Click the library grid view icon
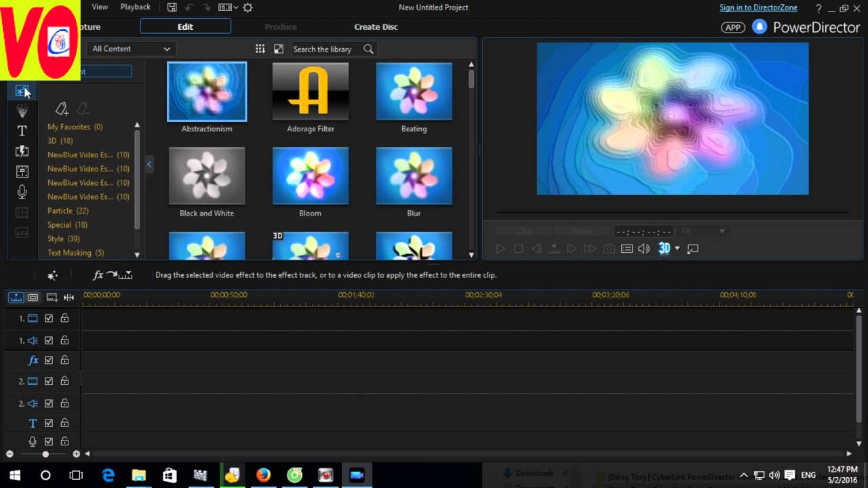The width and height of the screenshot is (868, 488). tap(260, 49)
